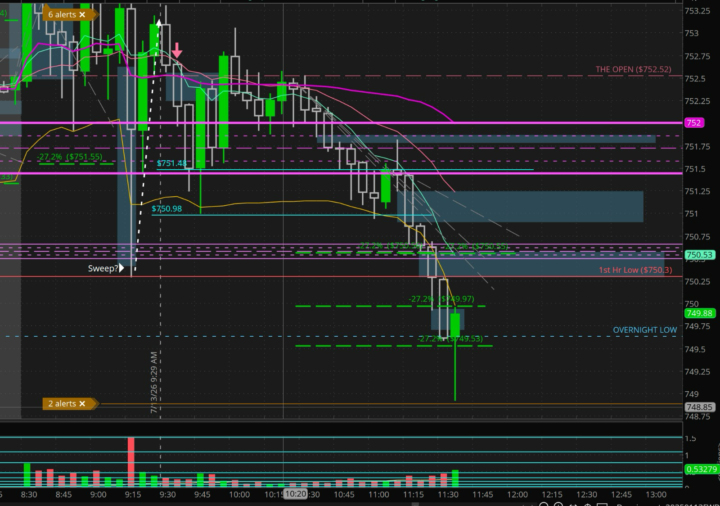The width and height of the screenshot is (720, 506).
Task: Select the -27.2% ($749.53) extension label
Action: point(450,338)
